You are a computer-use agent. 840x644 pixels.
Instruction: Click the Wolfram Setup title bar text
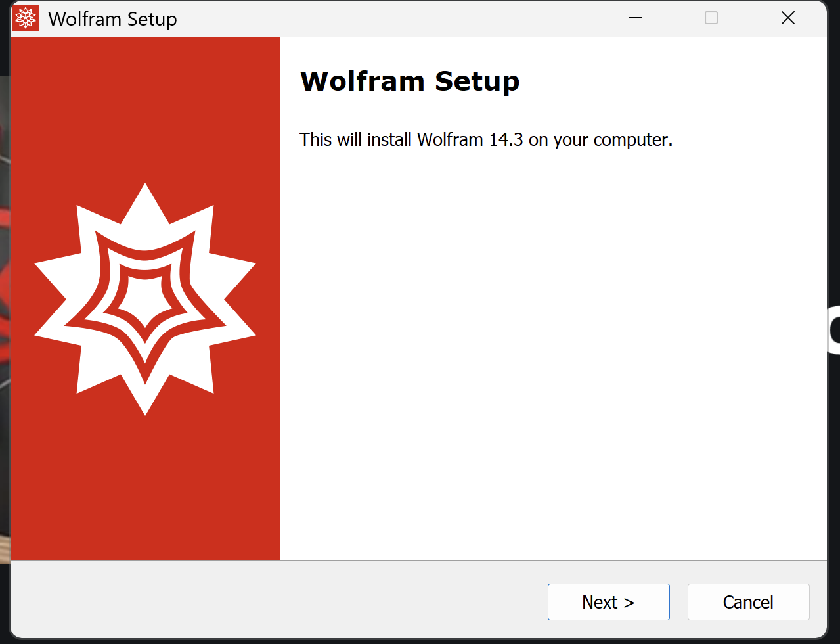click(113, 19)
